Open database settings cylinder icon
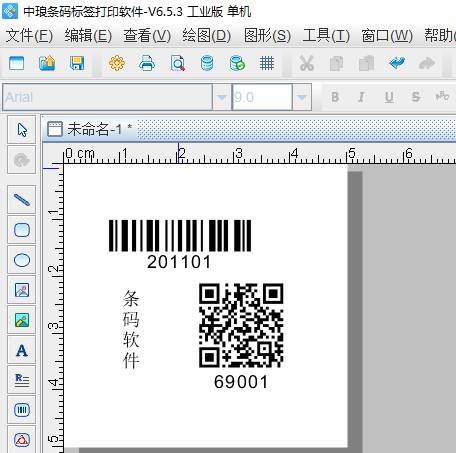Viewport: 456px width, 453px height. coord(207,63)
